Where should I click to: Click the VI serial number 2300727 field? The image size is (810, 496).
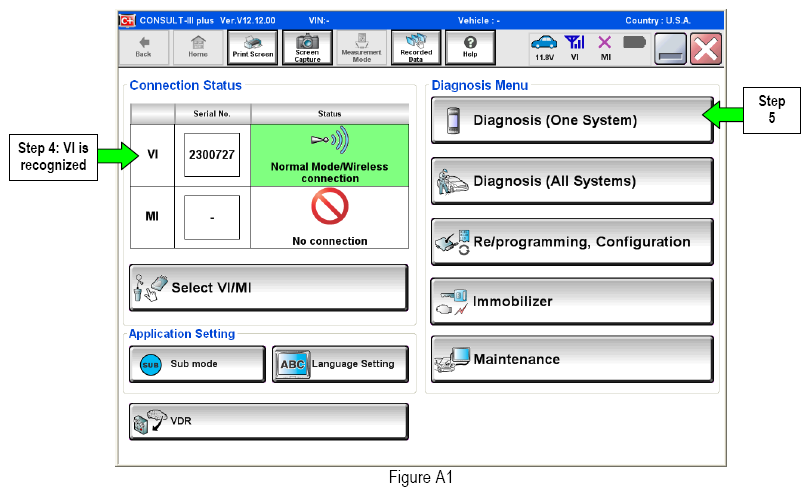212,155
